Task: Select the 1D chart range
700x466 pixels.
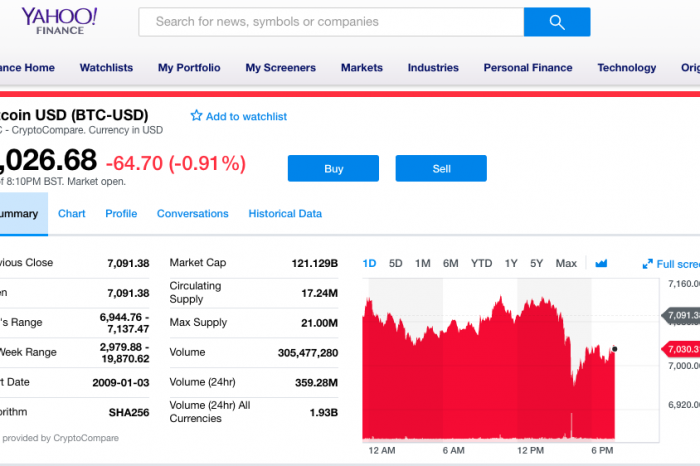Action: 369,263
